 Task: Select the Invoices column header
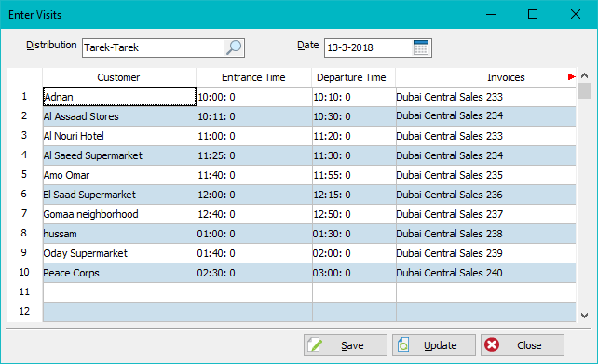(485, 77)
